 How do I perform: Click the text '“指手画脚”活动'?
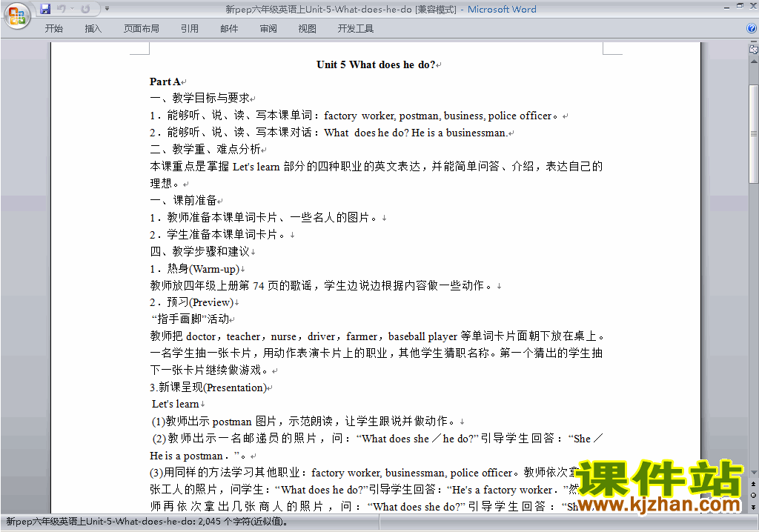(x=190, y=319)
